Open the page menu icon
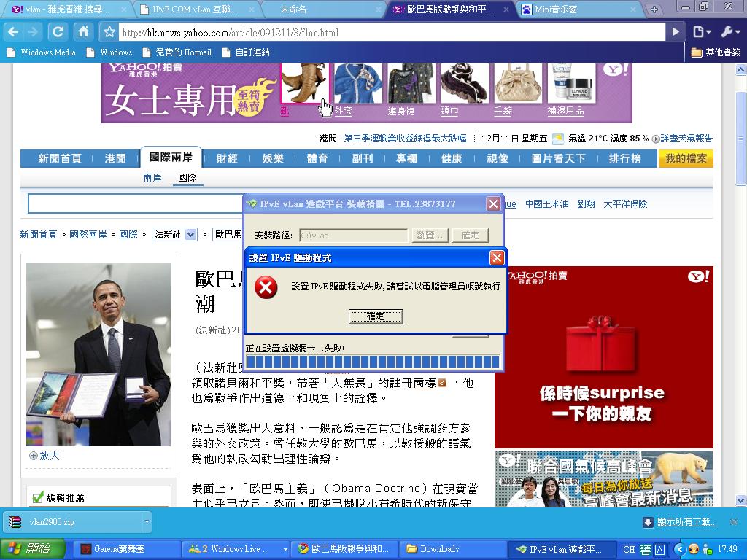Screen dimensions: 747x560 pos(701,32)
